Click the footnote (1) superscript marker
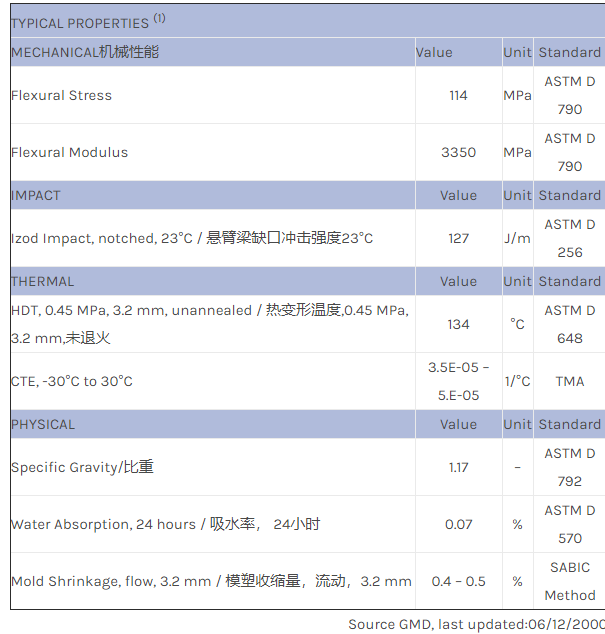 [160, 18]
